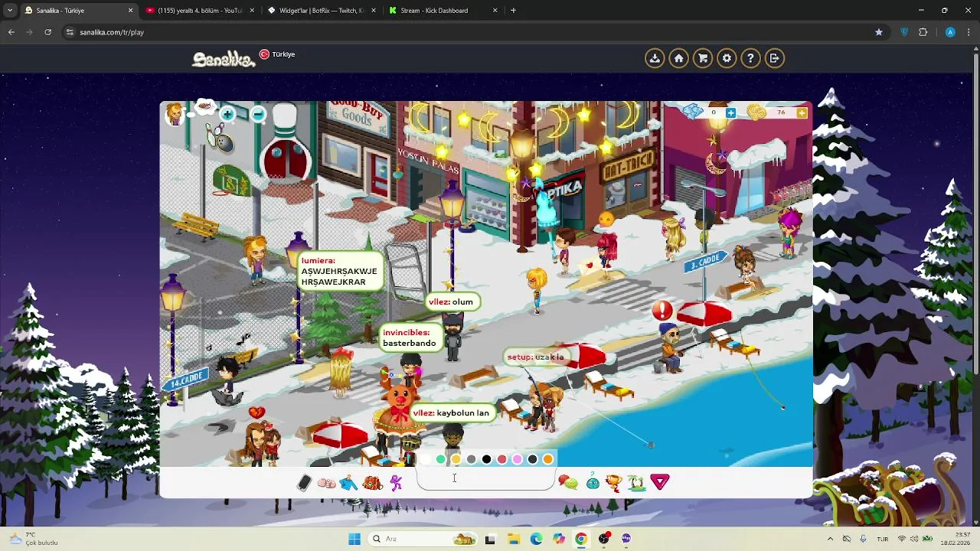Bookmark the page with the star icon

879,32
